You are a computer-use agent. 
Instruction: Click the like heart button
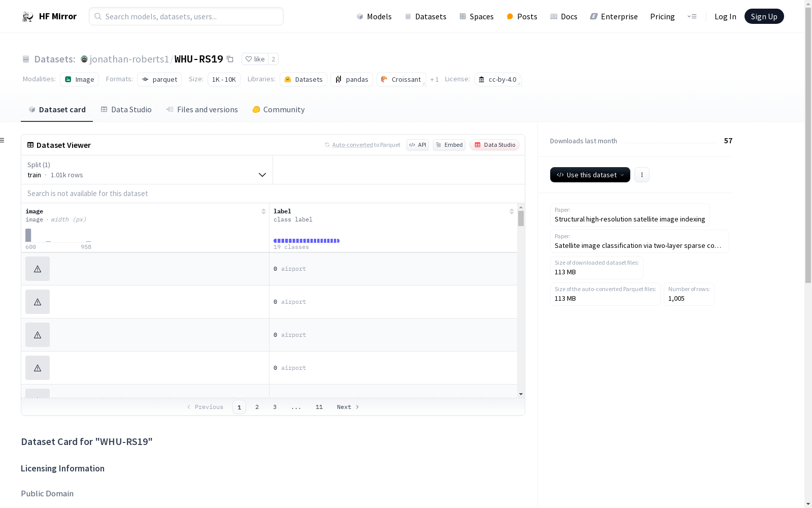(x=255, y=59)
